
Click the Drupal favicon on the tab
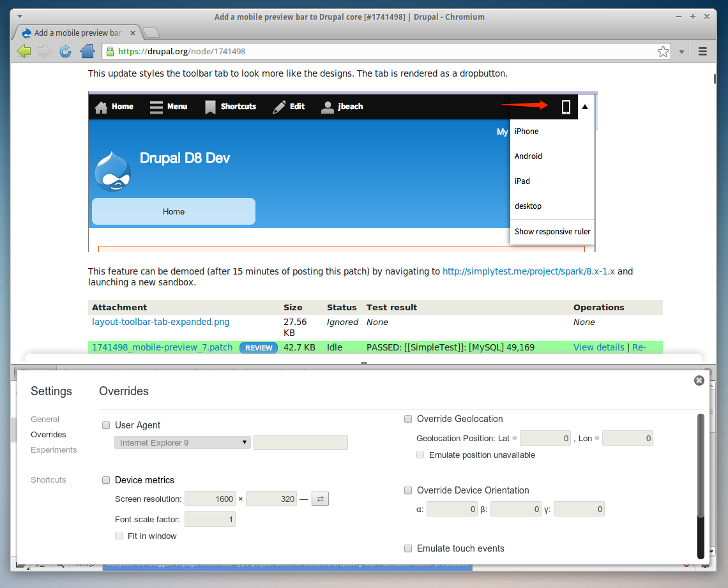(x=27, y=33)
